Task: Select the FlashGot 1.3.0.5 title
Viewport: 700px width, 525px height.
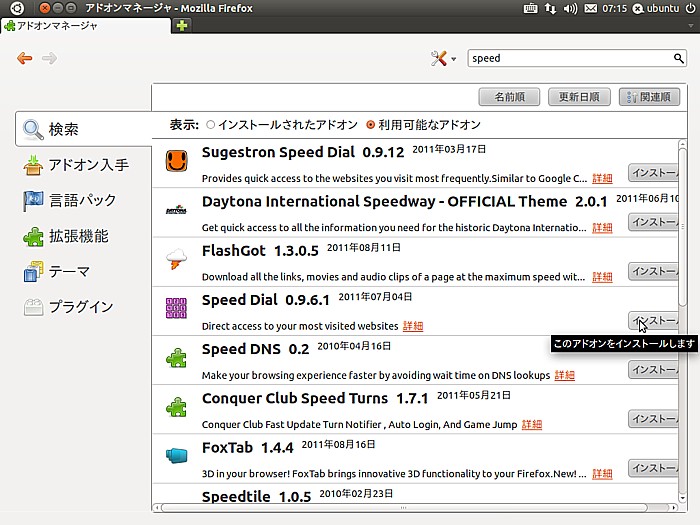Action: [x=260, y=250]
